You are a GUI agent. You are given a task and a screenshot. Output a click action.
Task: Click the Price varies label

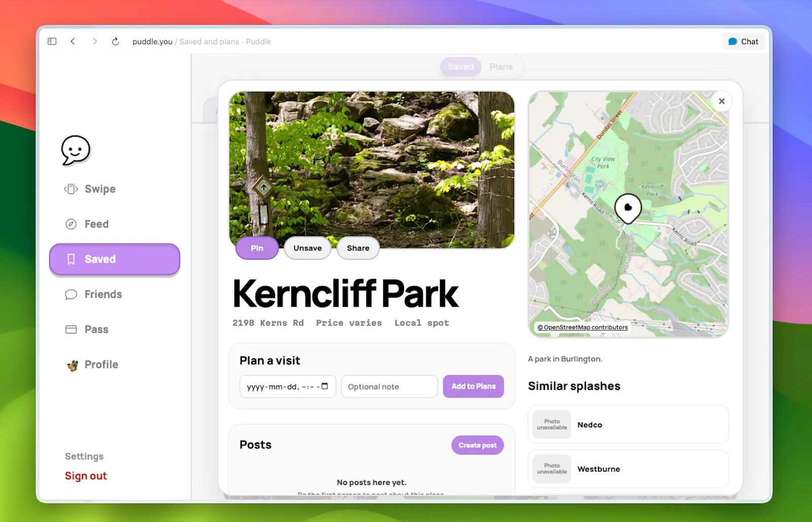(x=349, y=323)
